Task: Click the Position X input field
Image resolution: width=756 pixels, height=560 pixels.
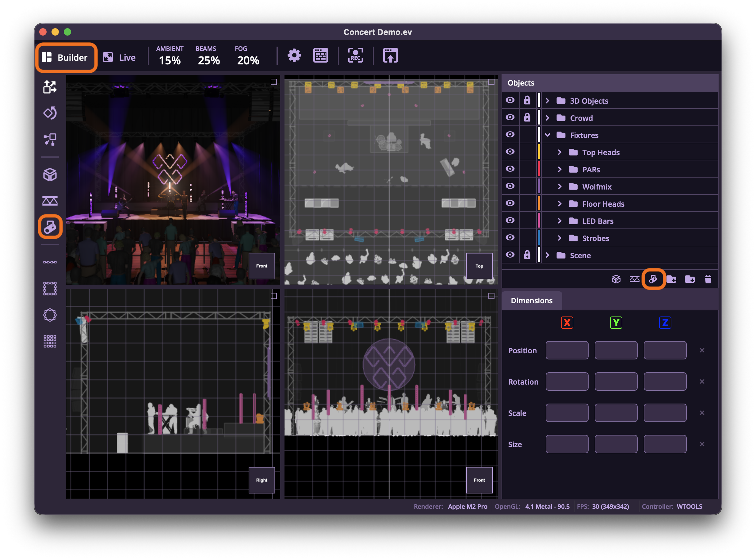Action: point(567,350)
